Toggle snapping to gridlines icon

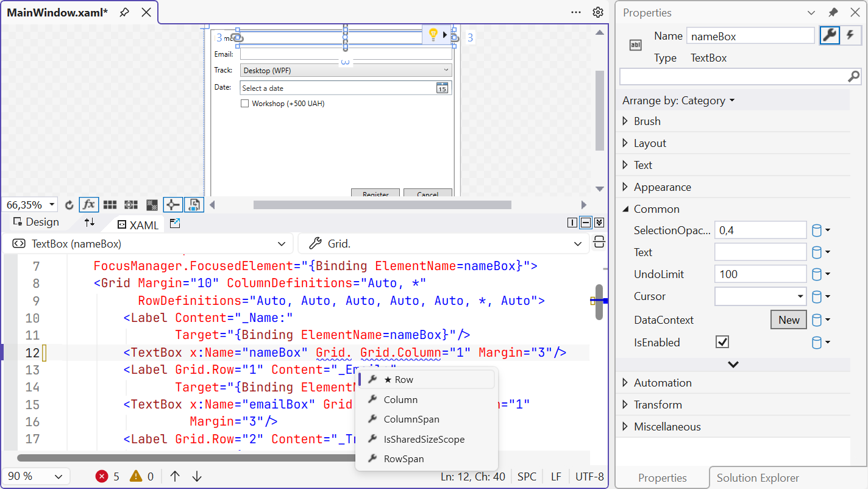[131, 205]
